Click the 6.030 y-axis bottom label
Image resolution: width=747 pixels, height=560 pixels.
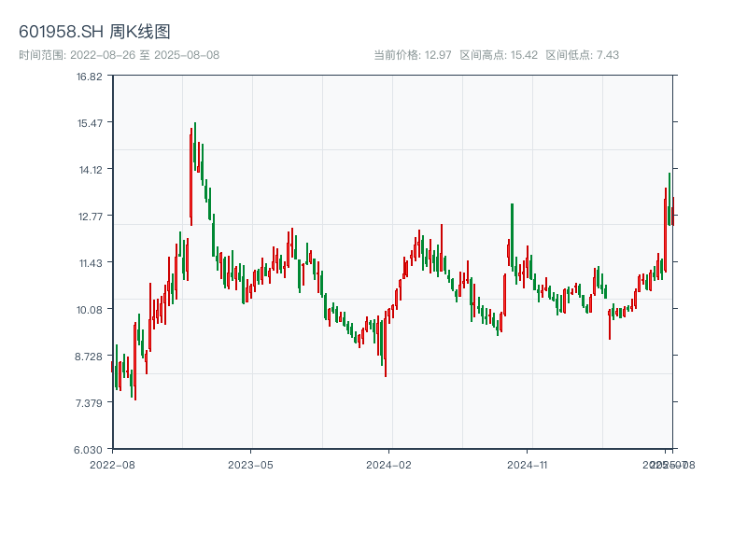(x=90, y=450)
